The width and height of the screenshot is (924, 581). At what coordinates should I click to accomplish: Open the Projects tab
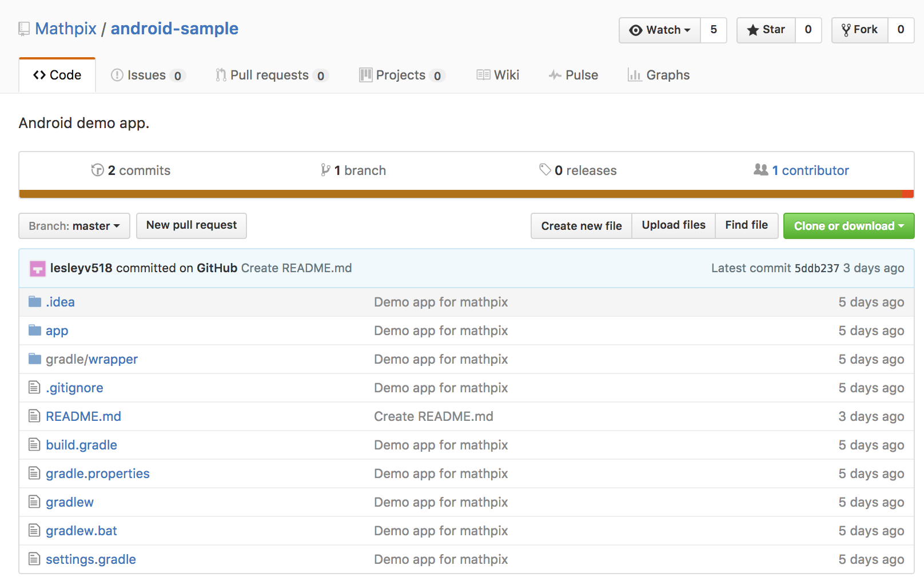pyautogui.click(x=402, y=75)
